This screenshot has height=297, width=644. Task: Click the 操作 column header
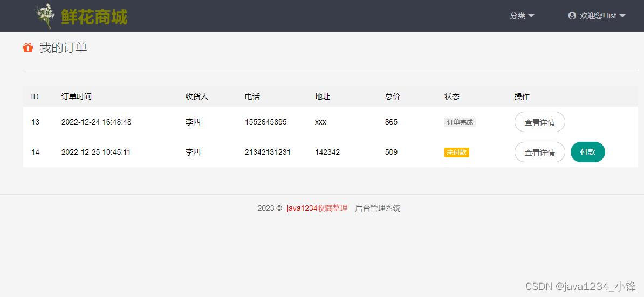522,97
